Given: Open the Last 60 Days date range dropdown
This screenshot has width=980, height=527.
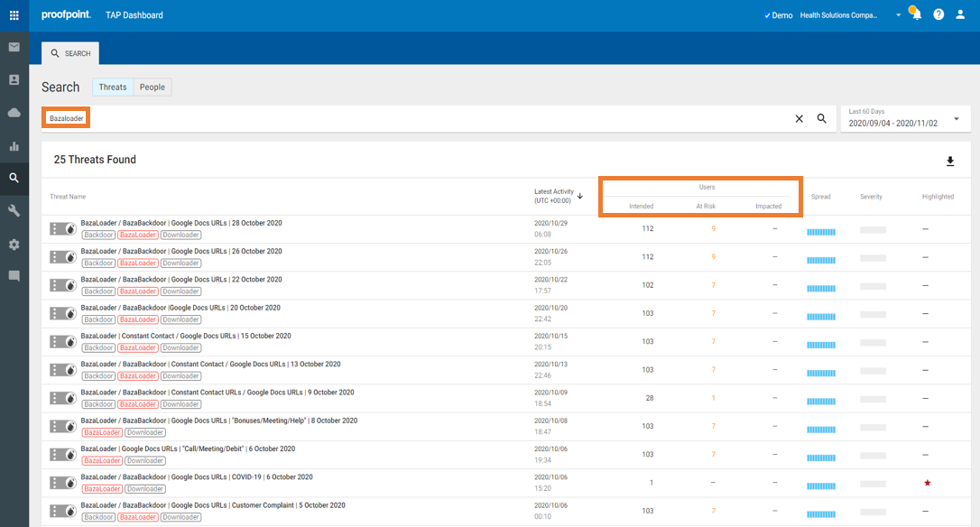Looking at the screenshot, I should tap(905, 118).
